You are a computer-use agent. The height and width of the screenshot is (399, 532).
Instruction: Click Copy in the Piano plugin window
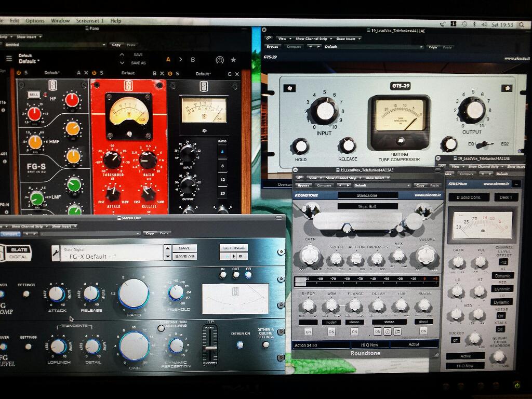click(116, 45)
